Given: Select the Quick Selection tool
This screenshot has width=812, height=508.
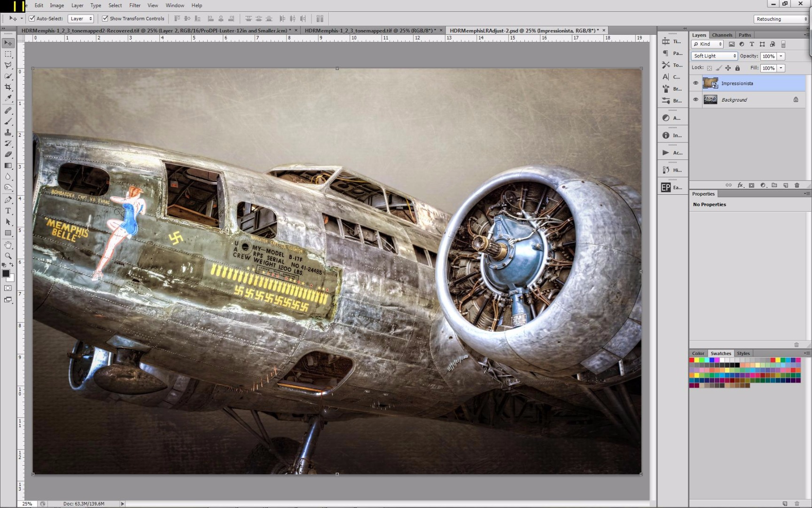Looking at the screenshot, I should point(8,76).
